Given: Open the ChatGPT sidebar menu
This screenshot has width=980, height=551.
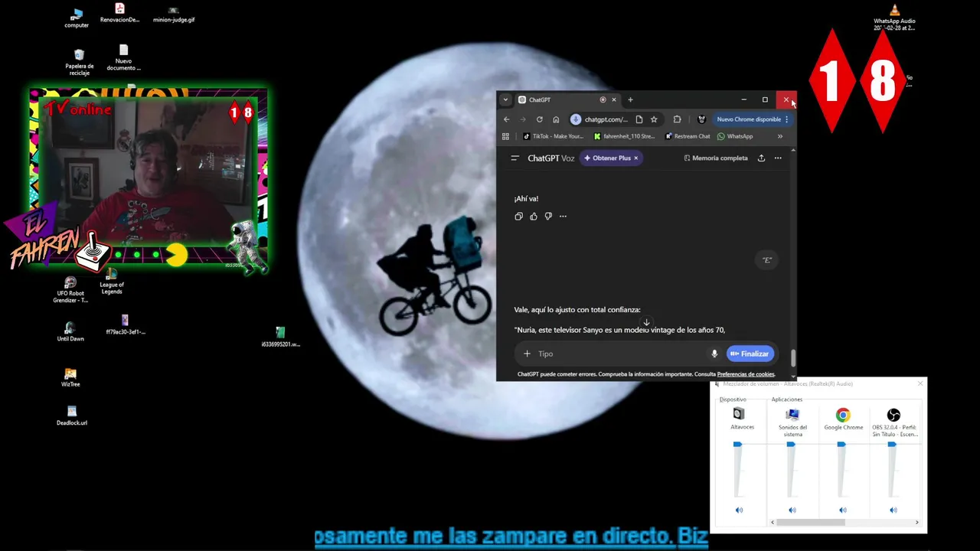Looking at the screenshot, I should pyautogui.click(x=514, y=158).
